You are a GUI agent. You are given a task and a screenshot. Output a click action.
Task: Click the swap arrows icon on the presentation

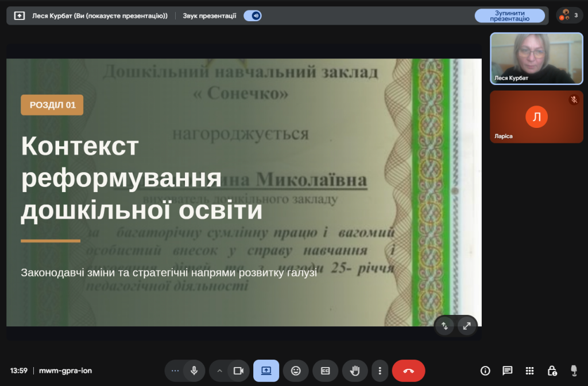click(x=444, y=326)
